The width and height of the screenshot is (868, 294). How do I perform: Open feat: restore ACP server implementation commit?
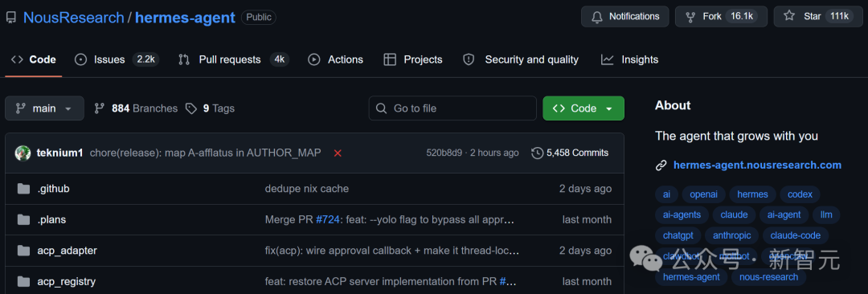[x=382, y=282]
